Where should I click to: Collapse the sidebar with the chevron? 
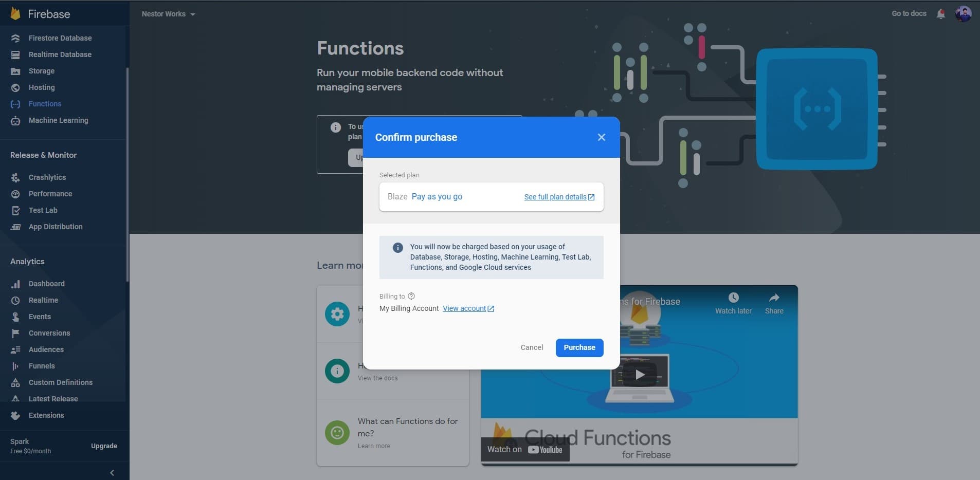(x=112, y=473)
